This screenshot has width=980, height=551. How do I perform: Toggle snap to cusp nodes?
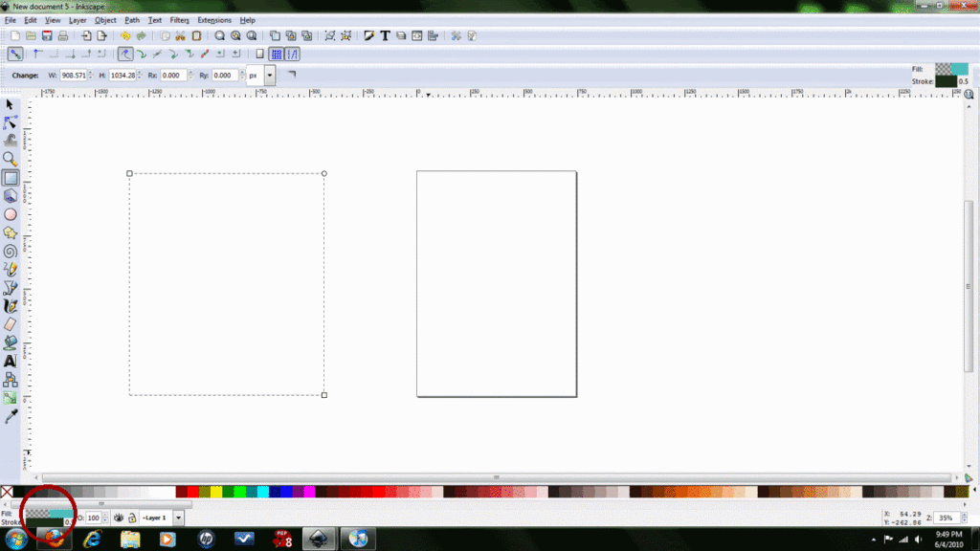coord(173,55)
